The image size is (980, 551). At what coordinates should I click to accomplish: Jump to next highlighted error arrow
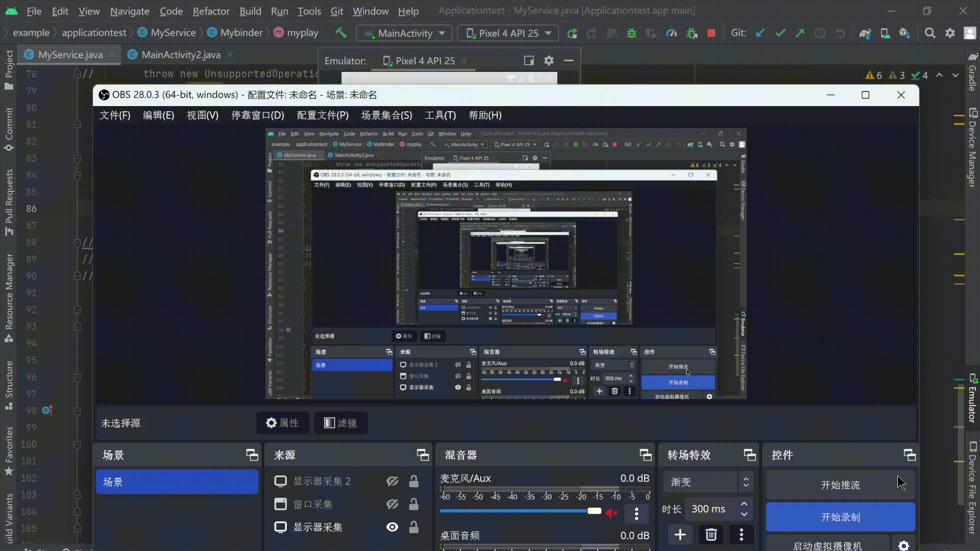[955, 75]
